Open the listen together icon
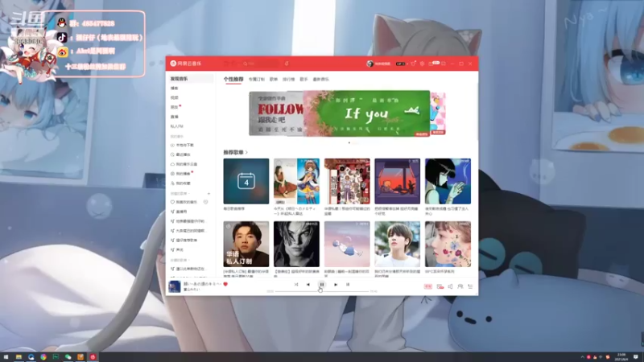The image size is (644, 362). click(x=460, y=286)
